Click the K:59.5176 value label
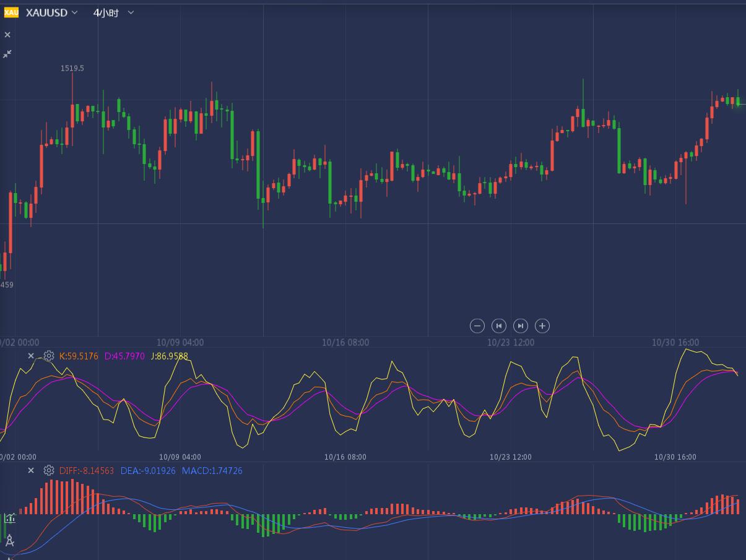The image size is (746, 560). click(x=79, y=356)
